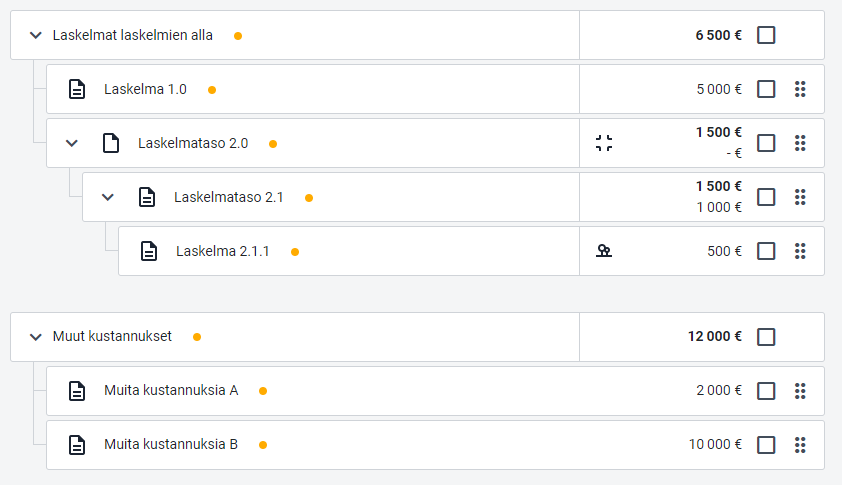Check the box for Laskelmat laskelmien alla
Image resolution: width=842 pixels, height=485 pixels.
[766, 35]
